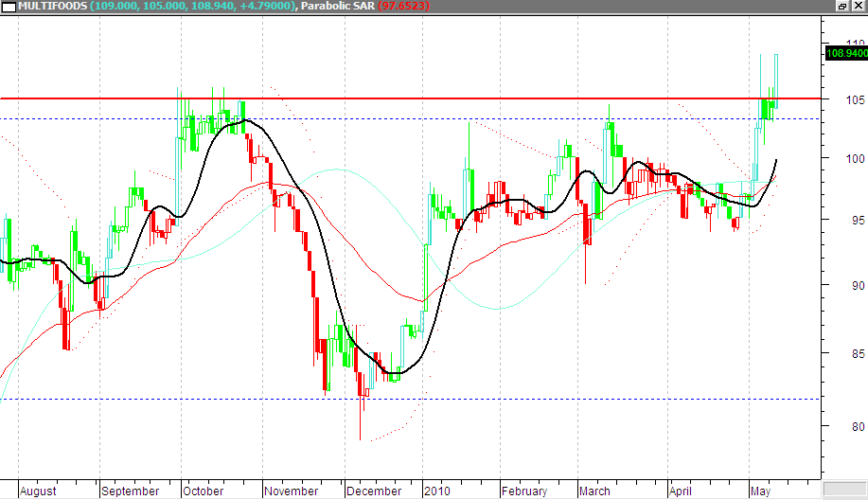Click the 2010 year marker on axis

tap(437, 491)
